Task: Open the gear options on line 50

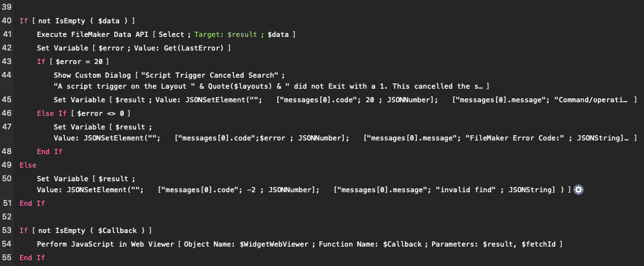Action: point(579,190)
